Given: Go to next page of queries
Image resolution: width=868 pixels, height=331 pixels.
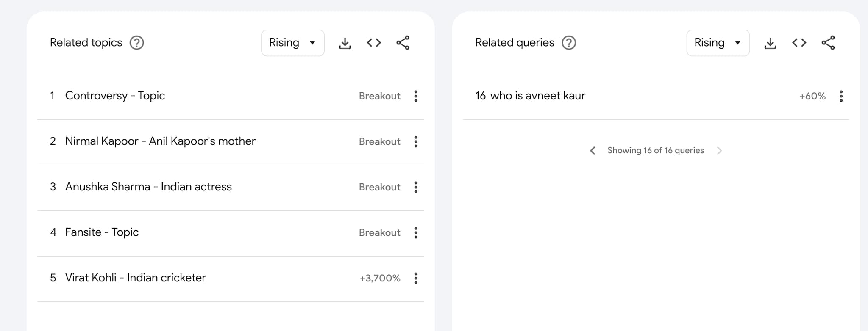Looking at the screenshot, I should pyautogui.click(x=719, y=151).
